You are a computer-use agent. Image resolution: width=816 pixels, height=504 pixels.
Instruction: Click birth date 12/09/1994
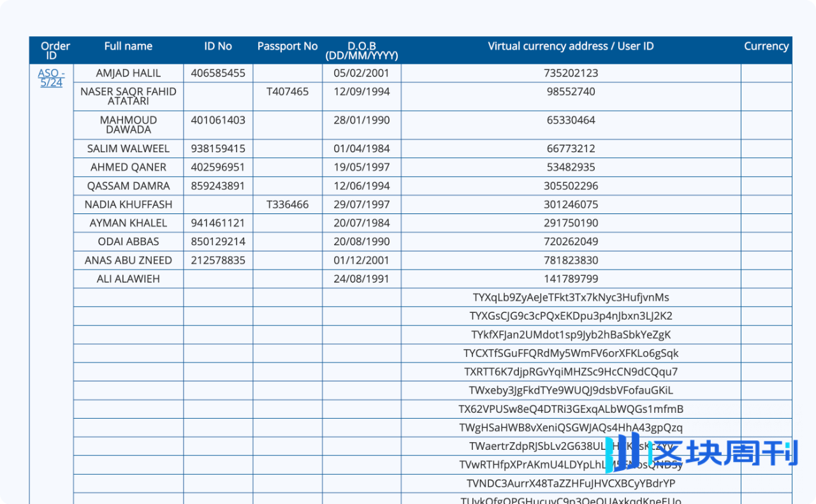click(x=361, y=92)
